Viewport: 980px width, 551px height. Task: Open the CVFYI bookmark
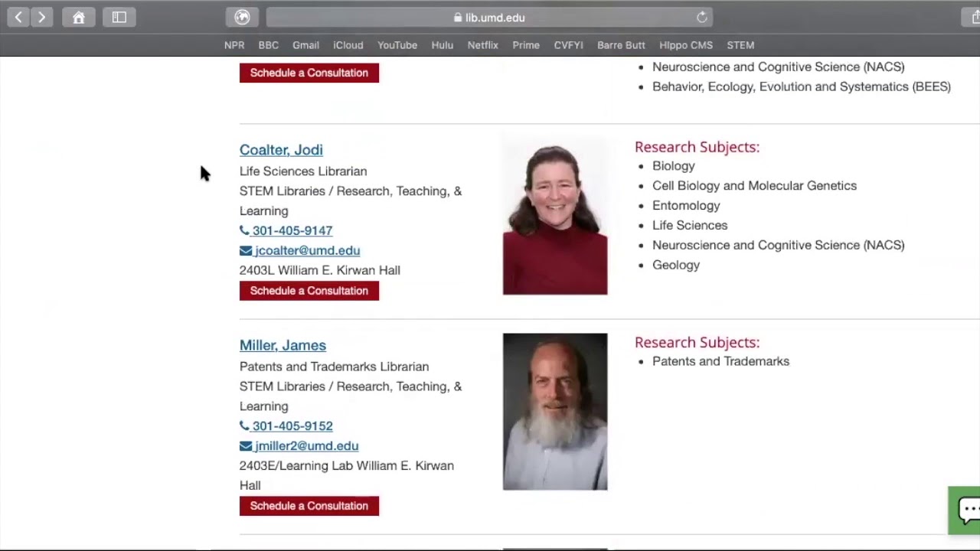pos(569,45)
